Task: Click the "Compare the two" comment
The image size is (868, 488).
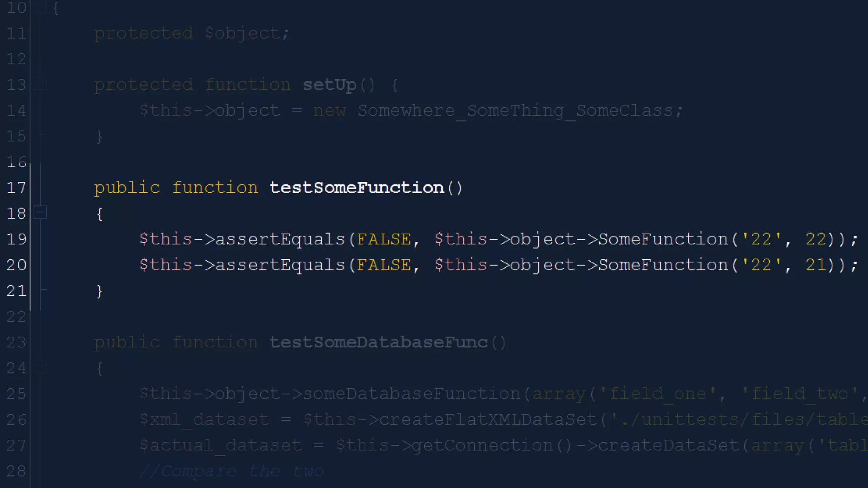Action: tap(231, 471)
